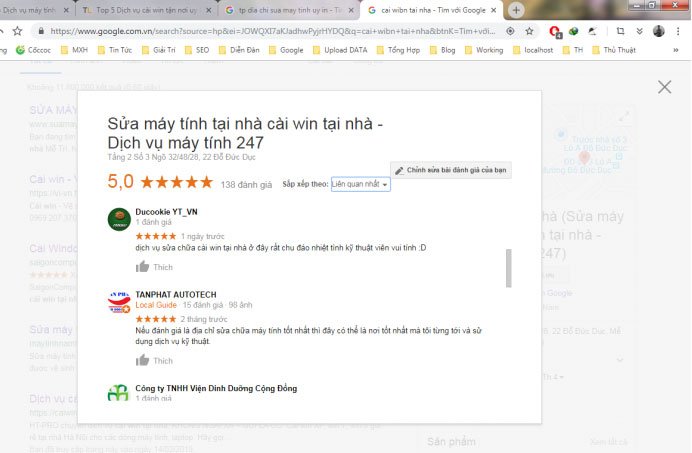Open the localhost bookmarks folder
Viewport: 692px width, 453px height.
[x=533, y=50]
